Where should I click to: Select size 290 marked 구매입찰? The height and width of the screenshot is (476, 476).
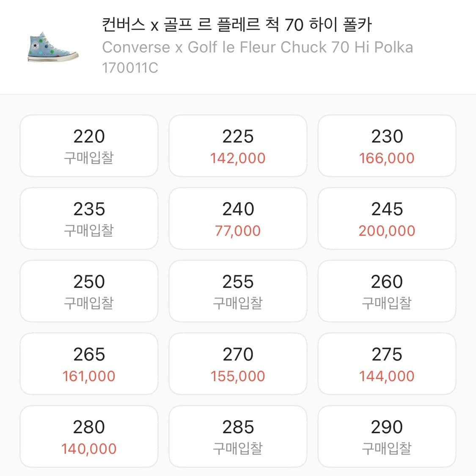387,436
